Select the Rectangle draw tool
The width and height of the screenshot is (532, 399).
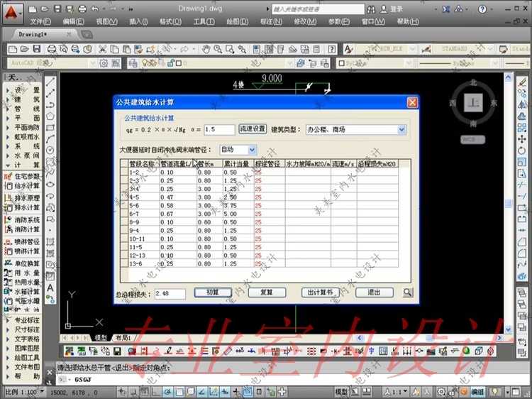pos(50,128)
